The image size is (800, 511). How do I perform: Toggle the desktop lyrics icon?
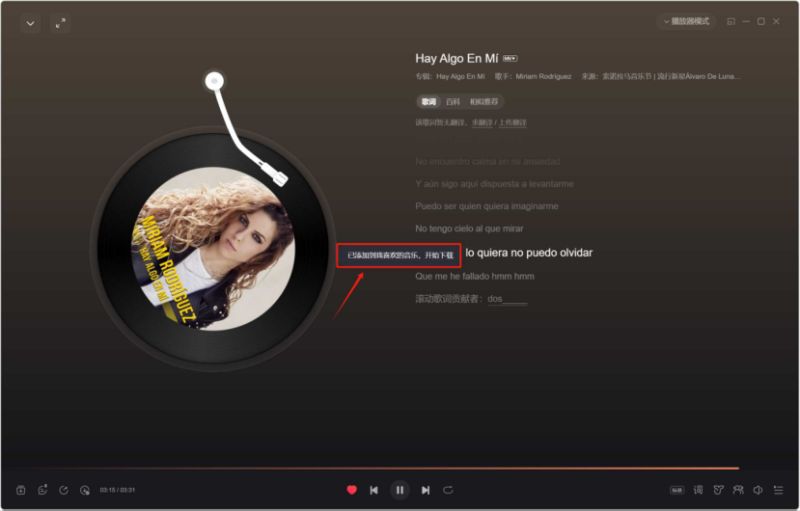pyautogui.click(x=698, y=490)
